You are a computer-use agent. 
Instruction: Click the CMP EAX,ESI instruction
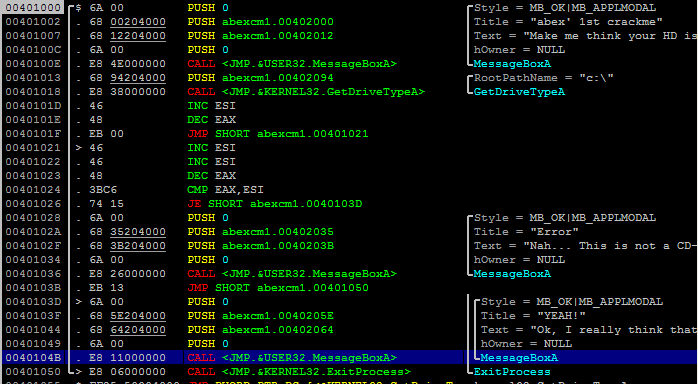pyautogui.click(x=225, y=190)
